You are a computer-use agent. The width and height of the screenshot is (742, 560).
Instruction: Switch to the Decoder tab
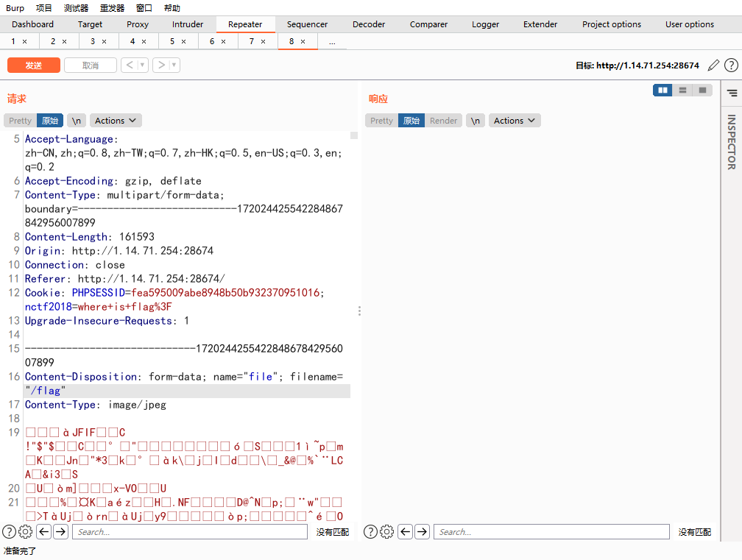coord(369,24)
